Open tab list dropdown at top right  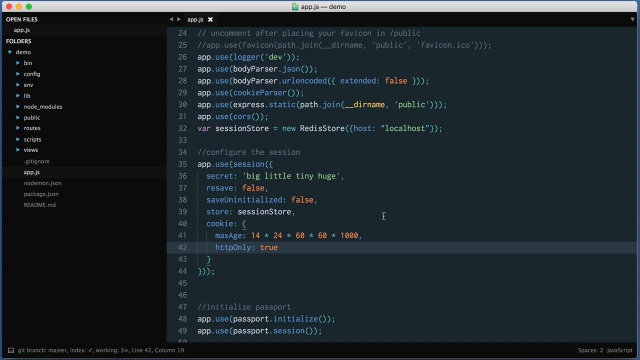[x=632, y=19]
